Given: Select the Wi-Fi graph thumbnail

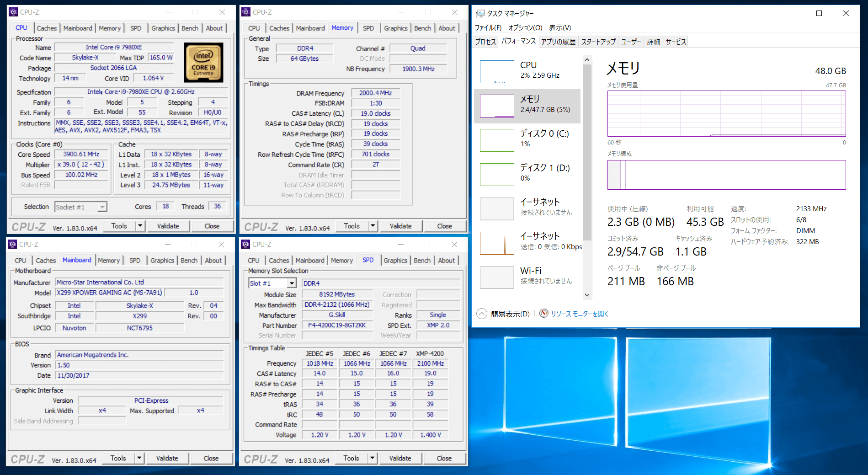Looking at the screenshot, I should 497,278.
